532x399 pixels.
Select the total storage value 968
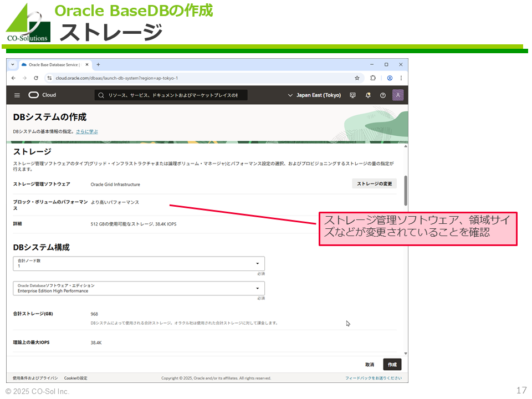[x=94, y=314]
